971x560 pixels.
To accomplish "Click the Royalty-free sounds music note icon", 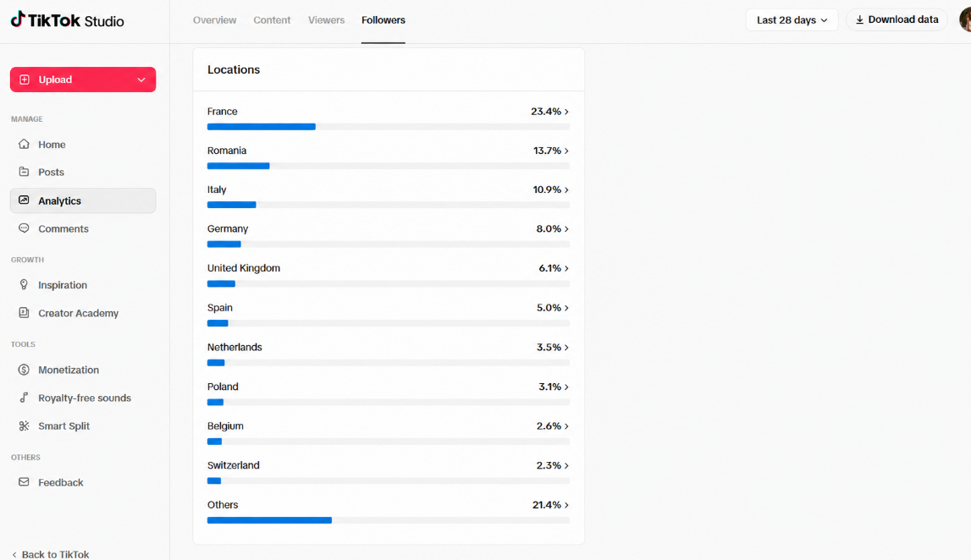I will 25,398.
